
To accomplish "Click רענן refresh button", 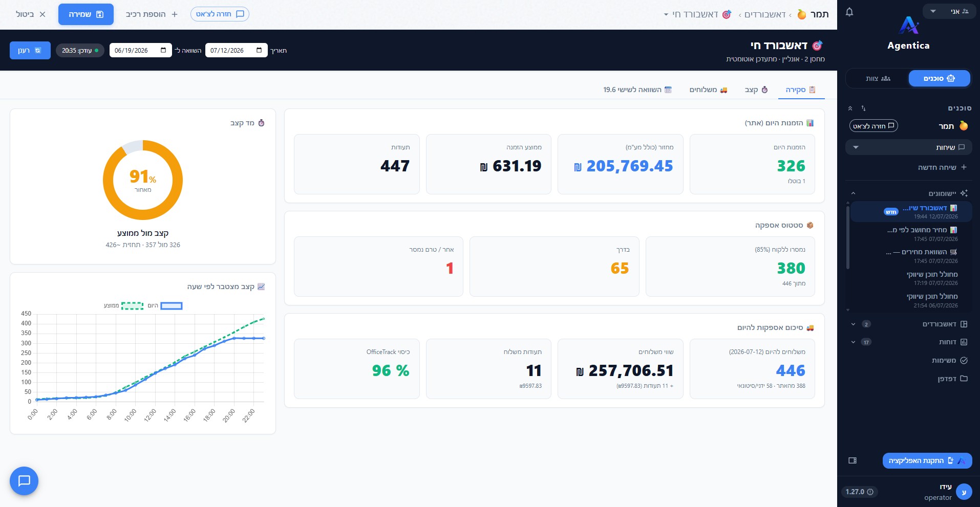I will pos(30,50).
